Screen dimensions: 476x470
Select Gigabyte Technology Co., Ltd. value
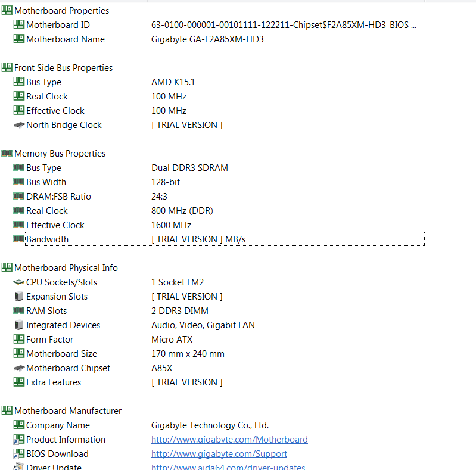[210, 425]
